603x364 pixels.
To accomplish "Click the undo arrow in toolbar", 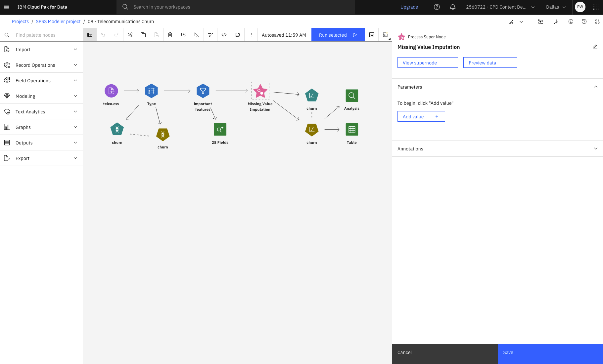I will click(103, 35).
